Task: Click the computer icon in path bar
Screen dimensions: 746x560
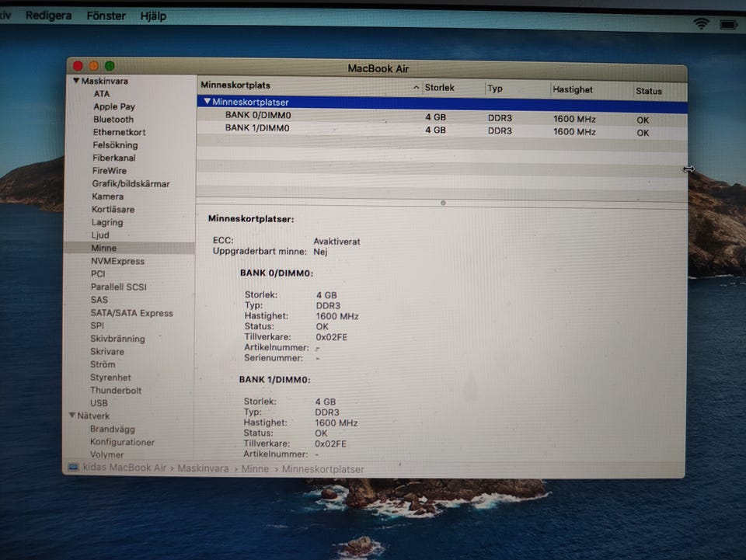Action: 74,468
